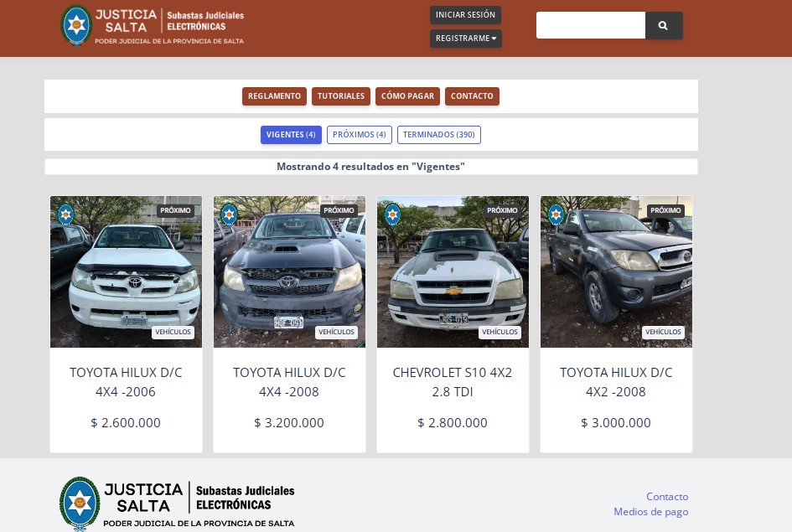Switch to the Próximos (4) tab

(x=359, y=135)
